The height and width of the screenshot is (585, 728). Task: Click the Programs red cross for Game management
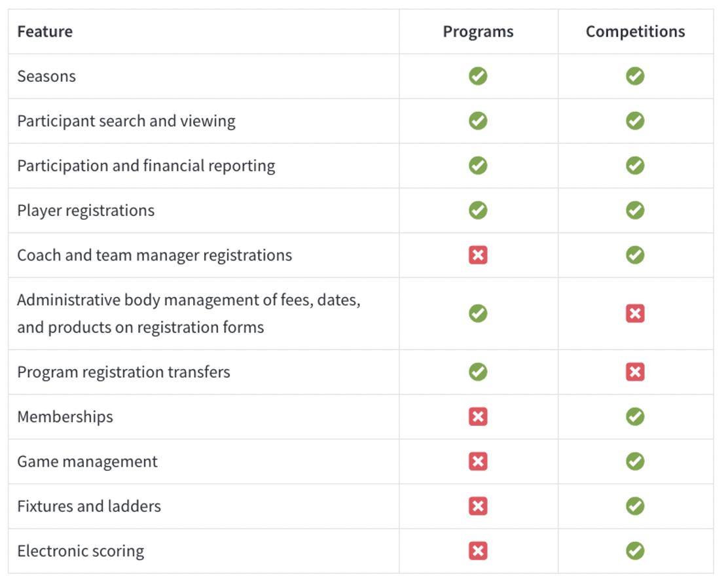(x=478, y=461)
